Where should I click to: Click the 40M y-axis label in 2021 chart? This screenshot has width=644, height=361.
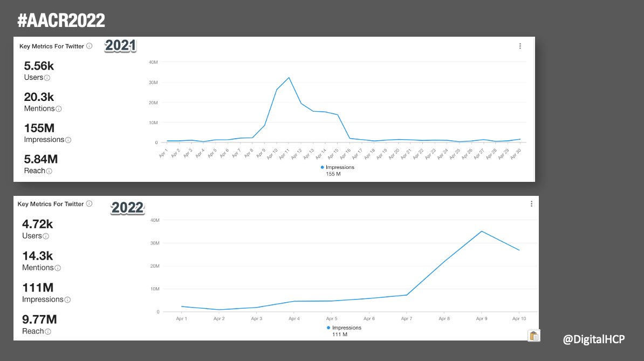(153, 63)
